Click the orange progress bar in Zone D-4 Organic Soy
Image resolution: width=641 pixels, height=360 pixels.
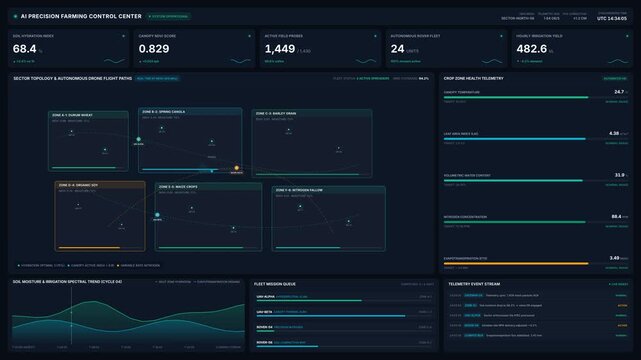pyautogui.click(x=89, y=247)
